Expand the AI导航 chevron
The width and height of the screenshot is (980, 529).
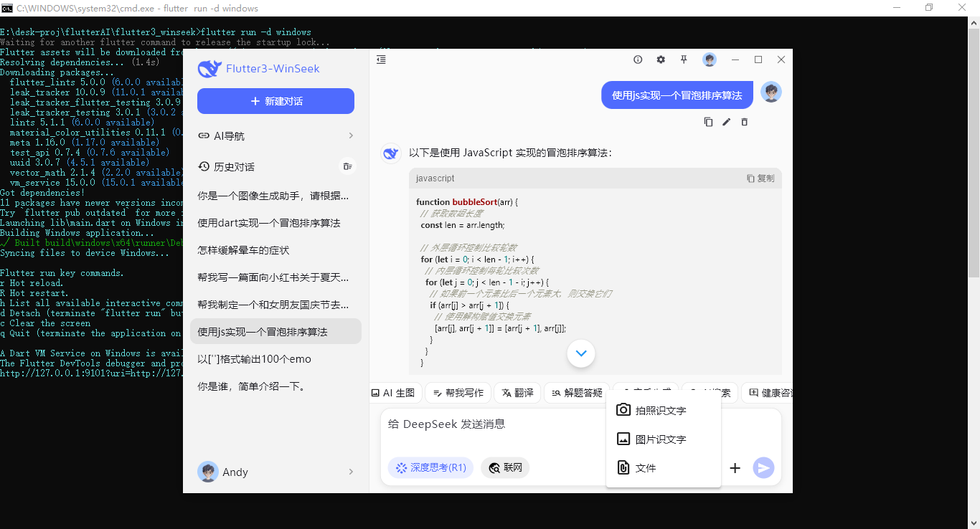point(351,135)
